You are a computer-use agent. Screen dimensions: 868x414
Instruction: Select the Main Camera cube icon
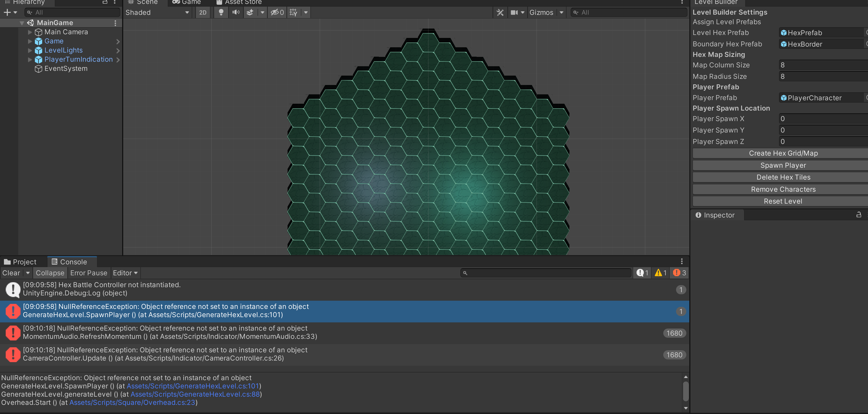click(x=38, y=32)
